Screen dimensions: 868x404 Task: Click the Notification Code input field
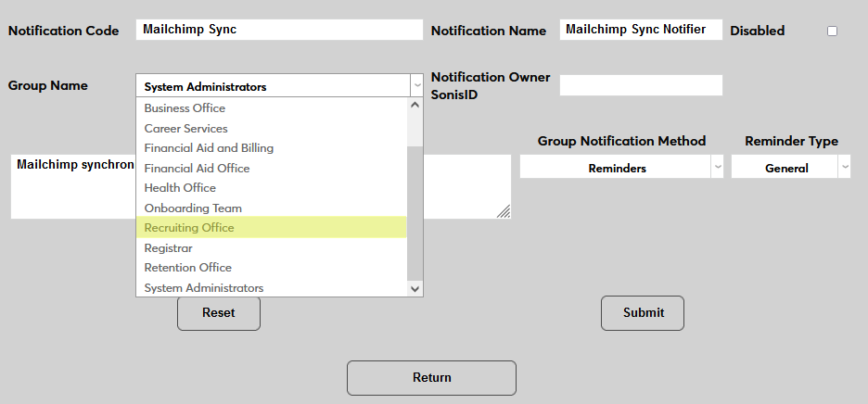click(x=279, y=30)
